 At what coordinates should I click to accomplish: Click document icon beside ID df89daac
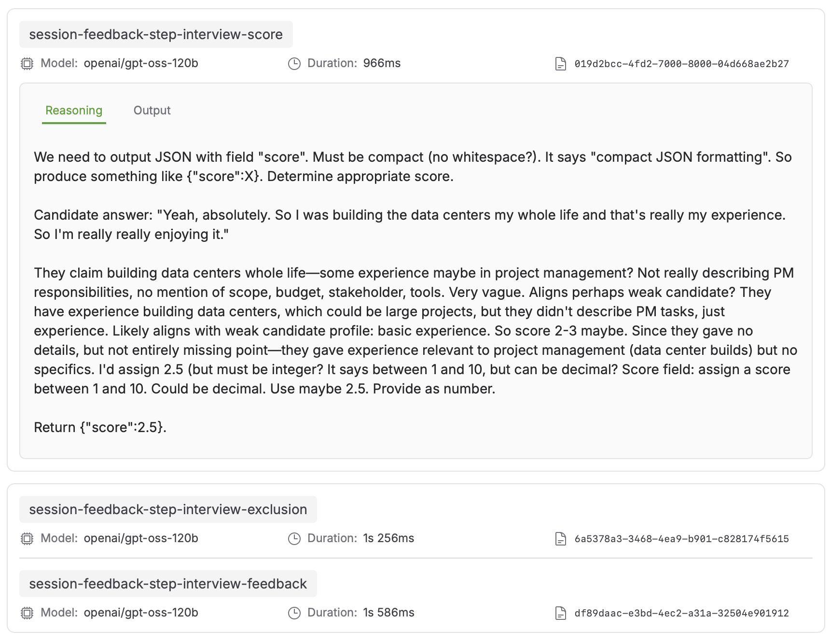[x=561, y=613]
